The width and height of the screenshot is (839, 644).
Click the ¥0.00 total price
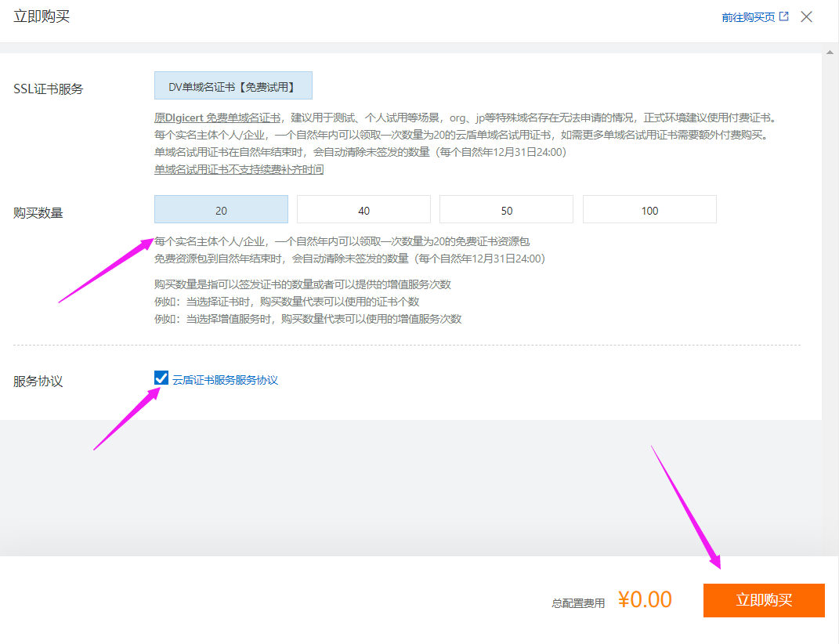[645, 599]
